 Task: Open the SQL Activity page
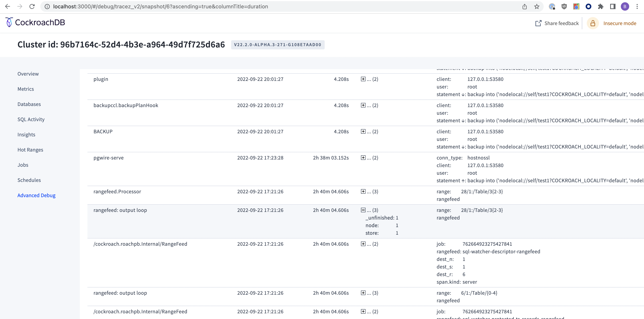click(x=31, y=119)
